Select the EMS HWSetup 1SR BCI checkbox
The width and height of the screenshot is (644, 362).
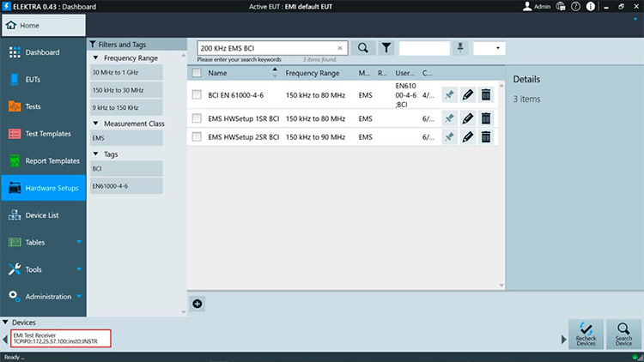pos(197,118)
